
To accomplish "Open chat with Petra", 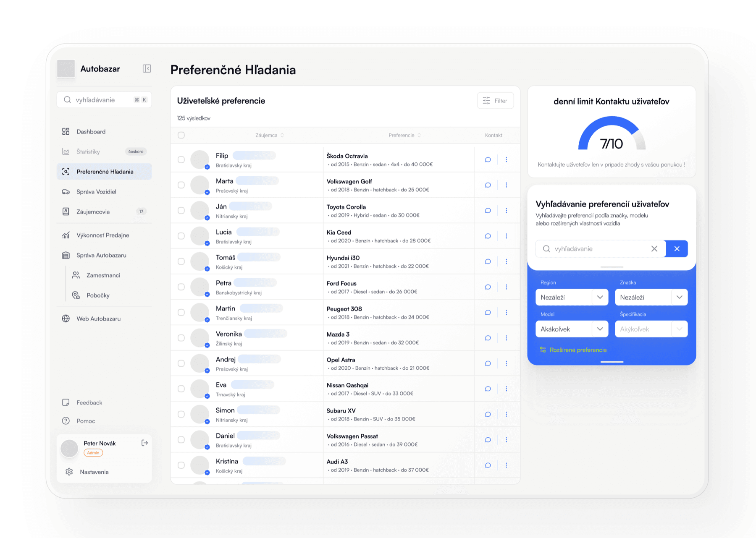I will pos(488,287).
